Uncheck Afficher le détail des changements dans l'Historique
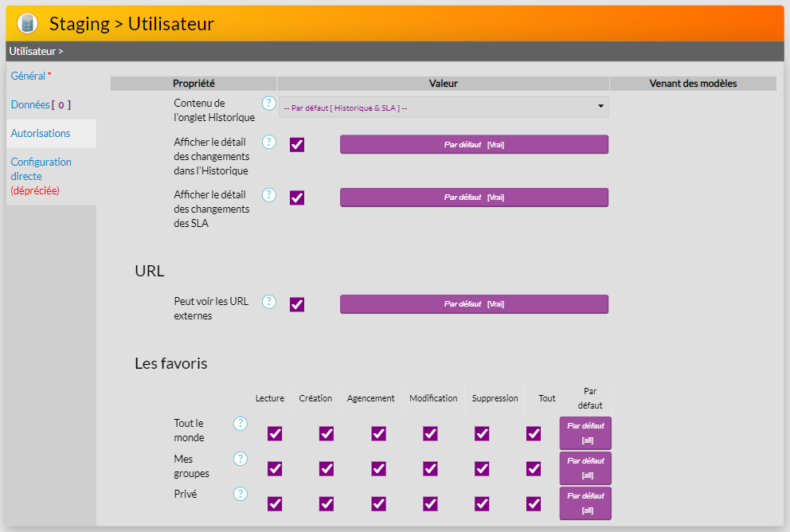This screenshot has width=790, height=532. click(297, 145)
